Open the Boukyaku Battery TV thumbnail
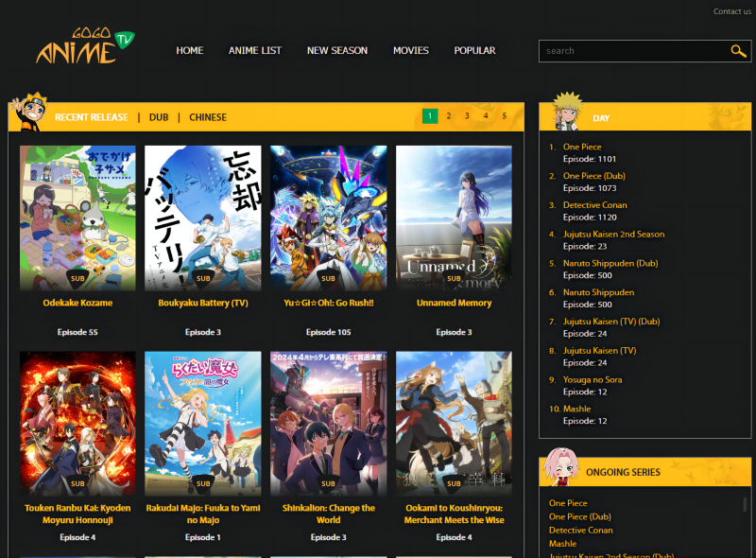Image resolution: width=756 pixels, height=558 pixels. coord(202,216)
